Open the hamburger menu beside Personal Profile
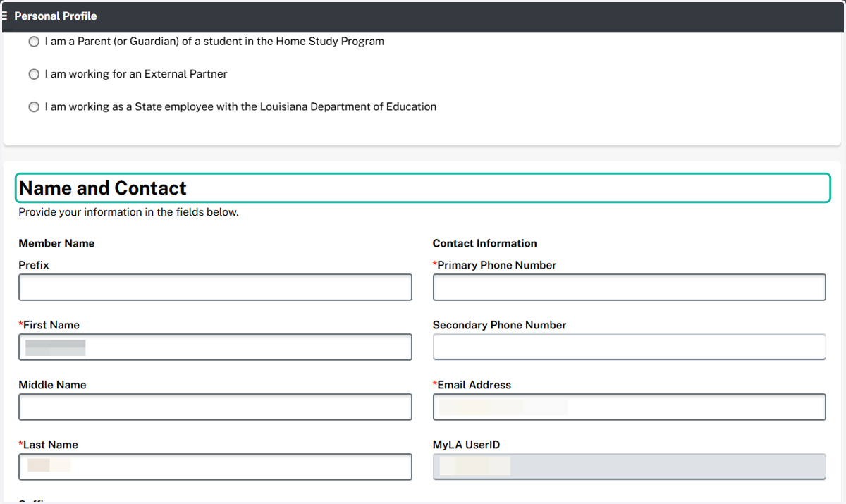Screen dimensions: 846x504 coord(4,16)
